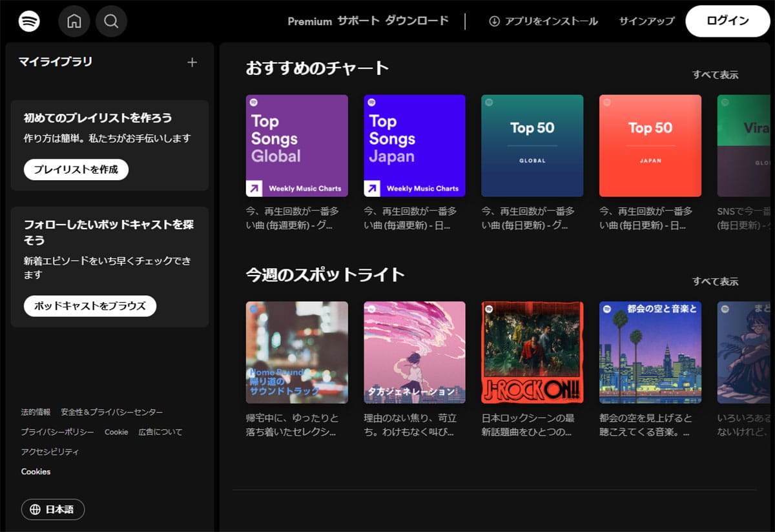Open Premium menu link

pyautogui.click(x=309, y=21)
